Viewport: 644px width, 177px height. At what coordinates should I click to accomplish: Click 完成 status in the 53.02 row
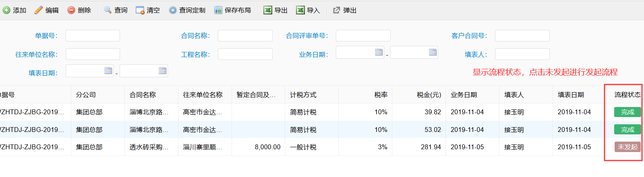627,130
